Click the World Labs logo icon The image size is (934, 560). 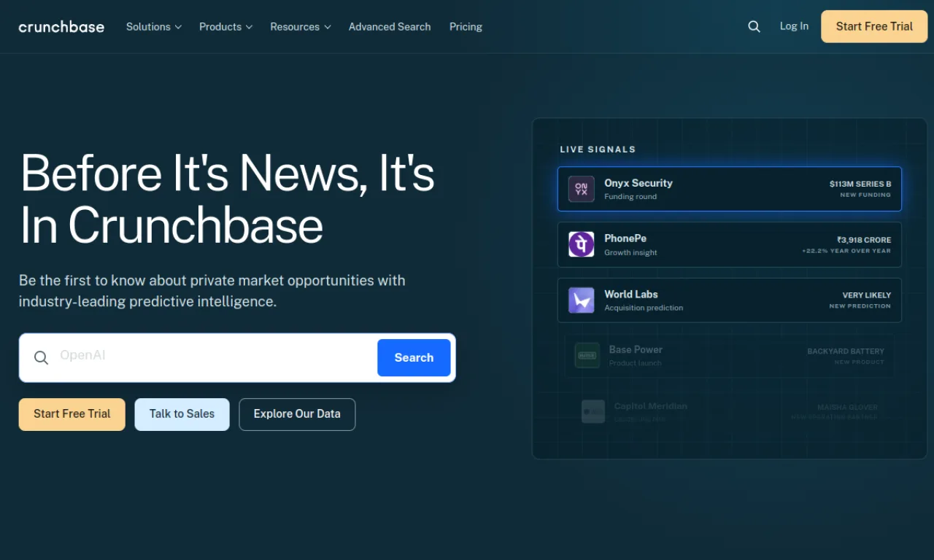[x=582, y=300]
